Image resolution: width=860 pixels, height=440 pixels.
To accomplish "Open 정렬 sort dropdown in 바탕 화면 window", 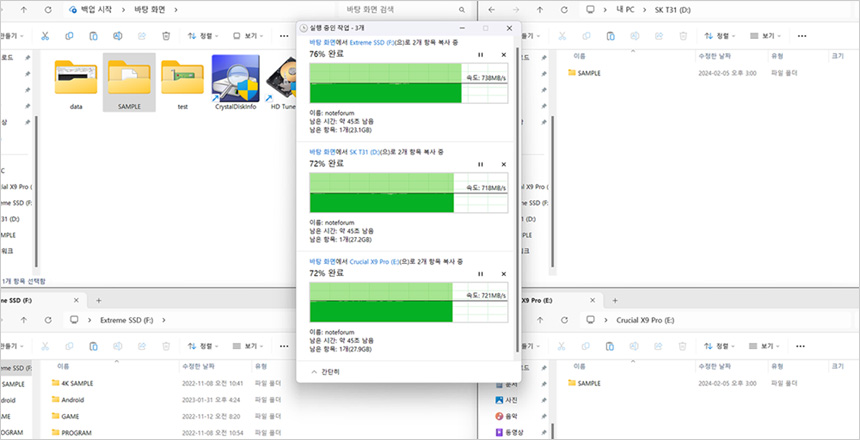I will click(x=203, y=36).
